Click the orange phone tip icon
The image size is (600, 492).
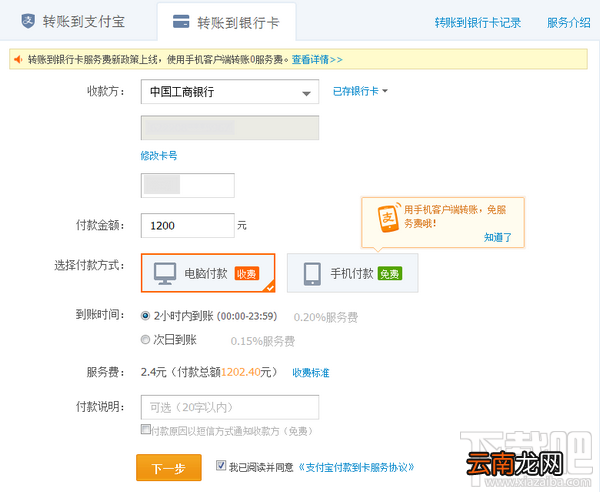coord(388,218)
